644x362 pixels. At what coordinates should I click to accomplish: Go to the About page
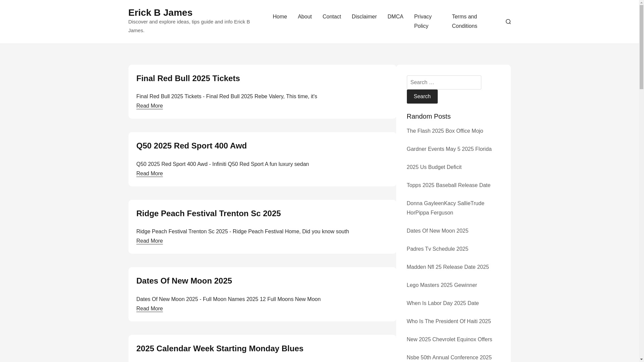click(305, 17)
